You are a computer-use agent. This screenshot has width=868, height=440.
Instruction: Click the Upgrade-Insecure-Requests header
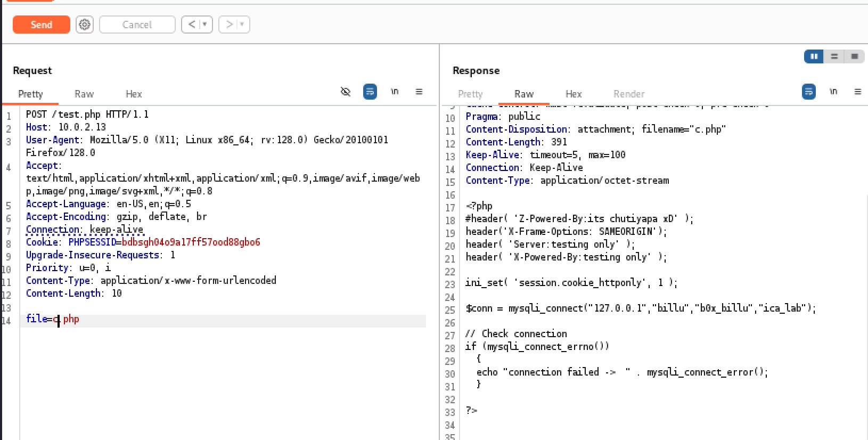pyautogui.click(x=101, y=255)
